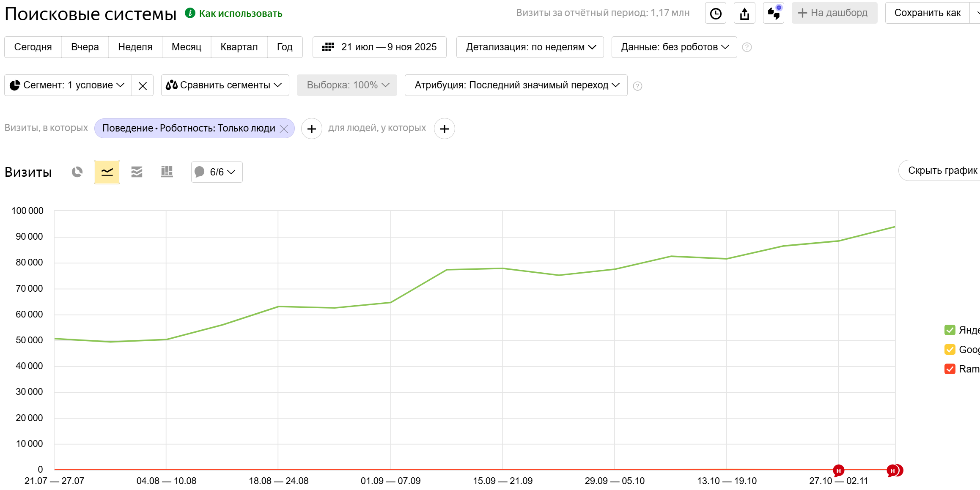Click the red annotation marker at 27.10
980x490 pixels.
click(838, 471)
